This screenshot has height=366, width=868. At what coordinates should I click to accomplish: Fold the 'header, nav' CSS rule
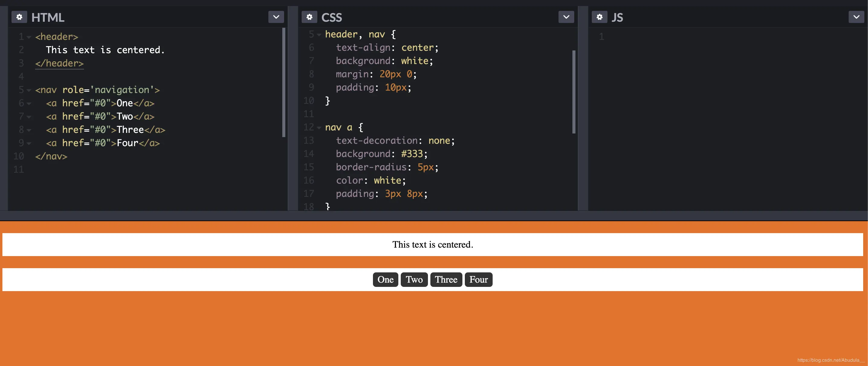(319, 35)
